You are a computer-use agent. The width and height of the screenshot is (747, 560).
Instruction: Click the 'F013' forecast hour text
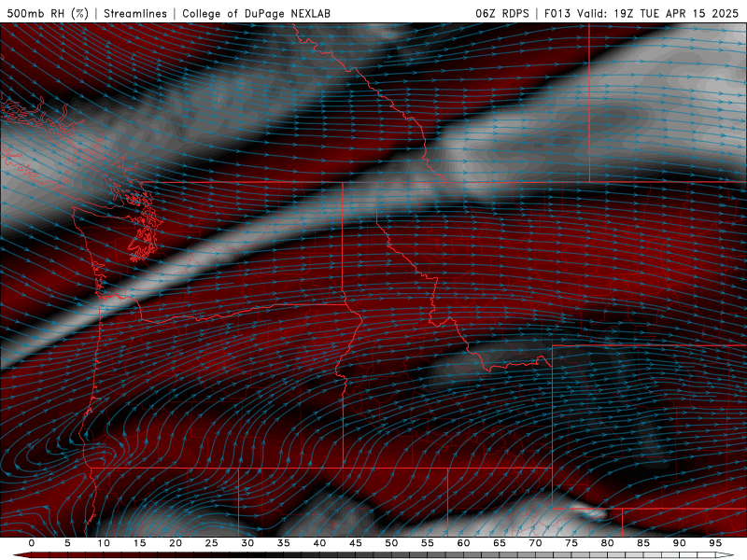[x=557, y=13]
